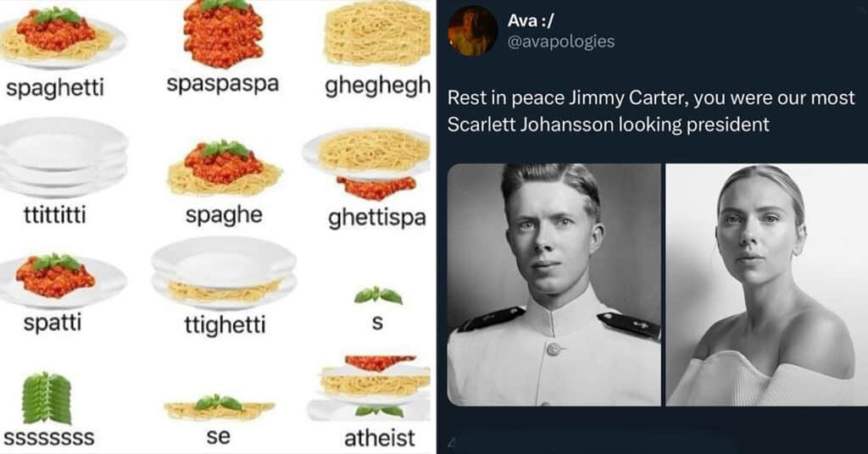Select the sauce-only plate labeled spatti
Screen dimensions: 868x454
coord(62,281)
